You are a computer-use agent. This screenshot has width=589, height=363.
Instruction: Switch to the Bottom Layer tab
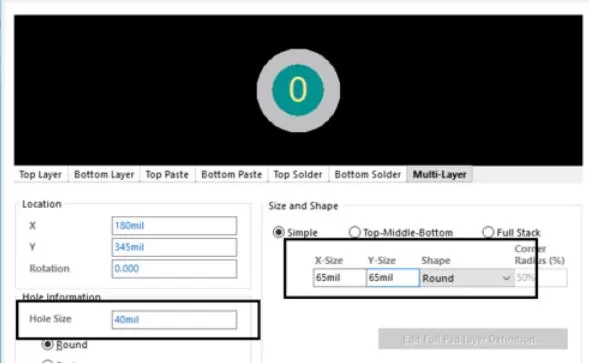(104, 174)
